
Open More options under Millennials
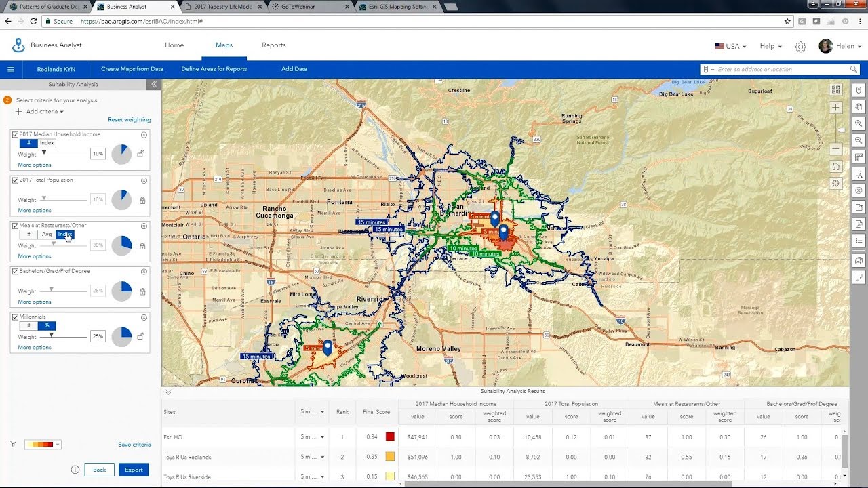point(35,347)
